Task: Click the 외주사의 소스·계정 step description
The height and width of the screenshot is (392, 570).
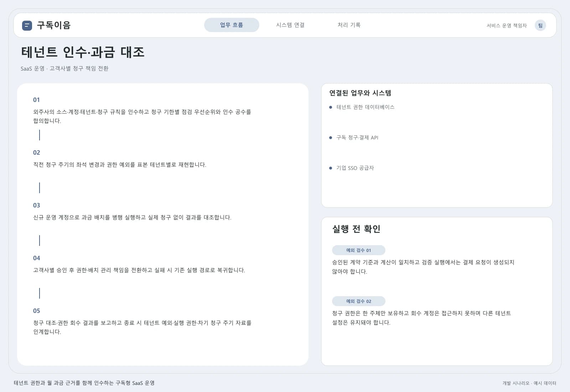Action: point(142,116)
